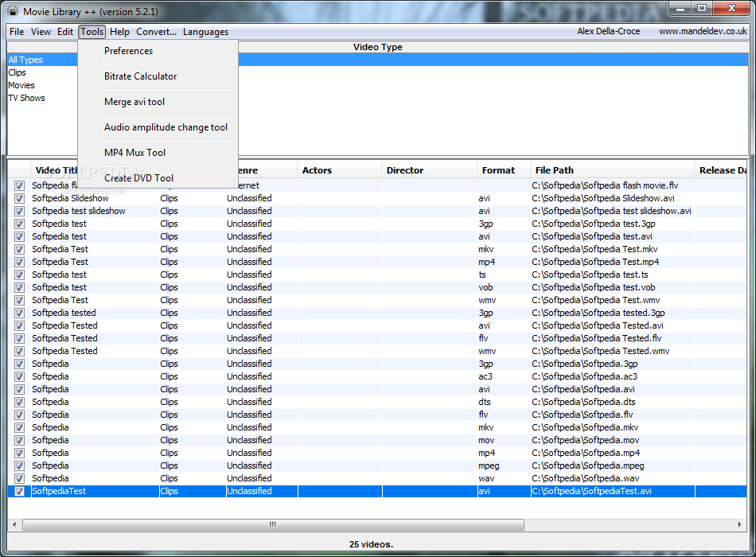The width and height of the screenshot is (756, 557).
Task: Toggle checkbox for Softpedia Tested flv row
Action: (19, 338)
